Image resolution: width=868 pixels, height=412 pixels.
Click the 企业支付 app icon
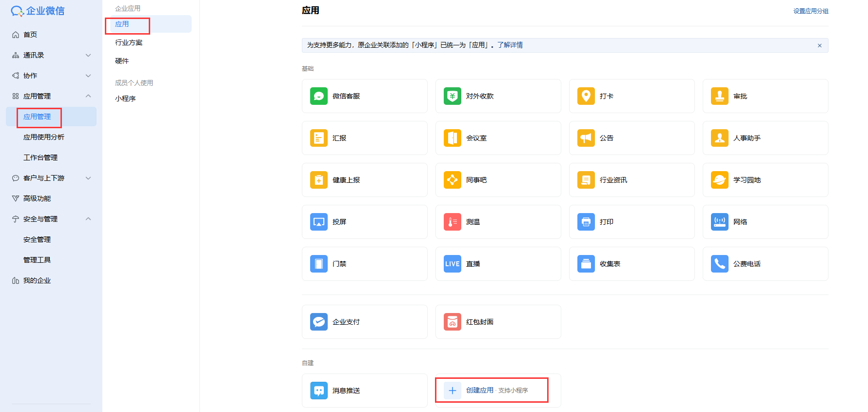319,322
